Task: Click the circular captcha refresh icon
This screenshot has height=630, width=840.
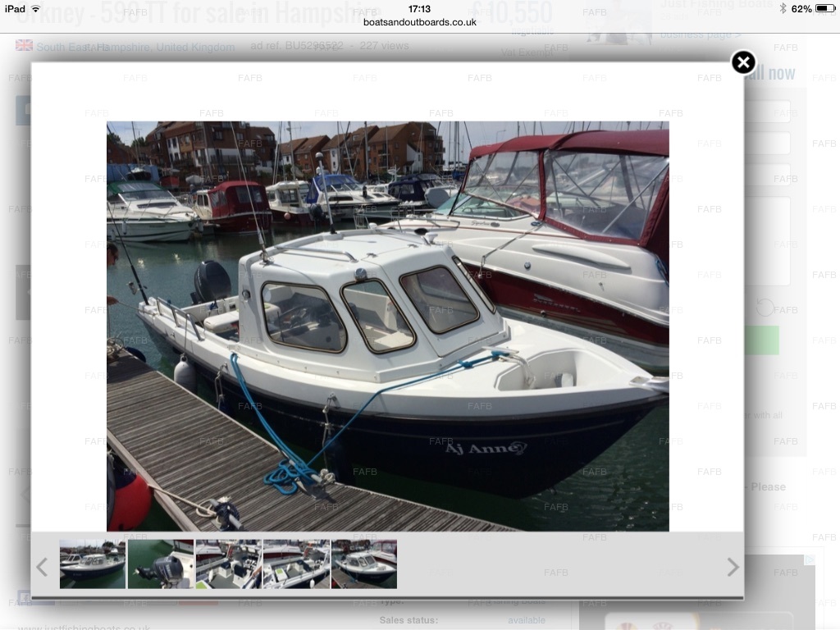Action: click(765, 308)
